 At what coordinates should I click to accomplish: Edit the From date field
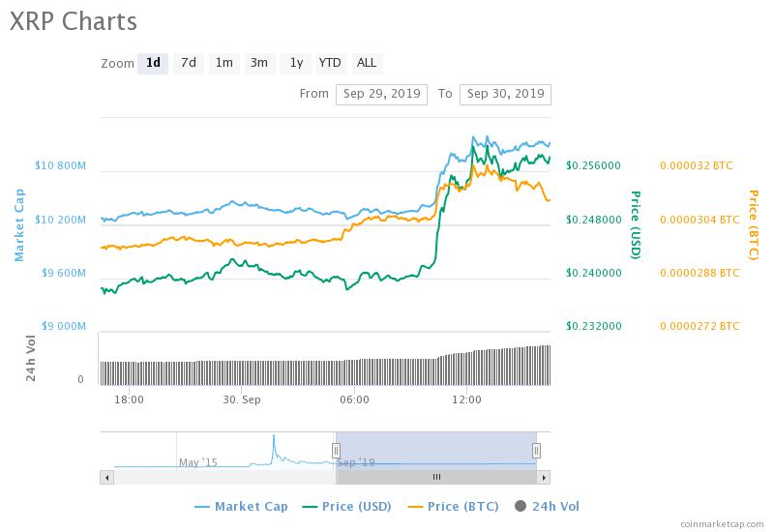tap(381, 94)
